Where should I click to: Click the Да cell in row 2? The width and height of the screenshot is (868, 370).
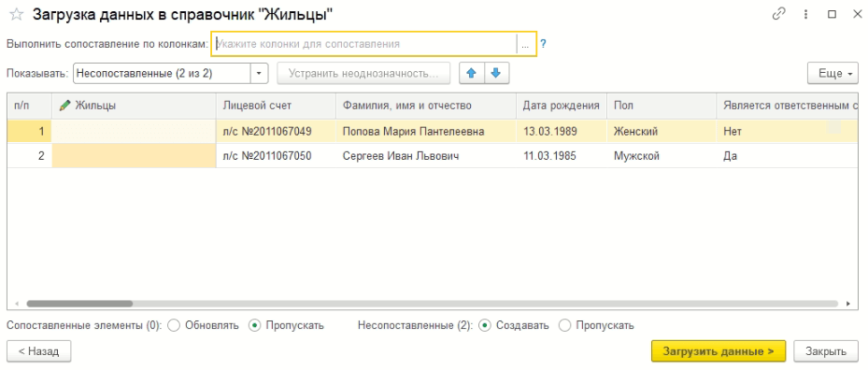coord(788,156)
